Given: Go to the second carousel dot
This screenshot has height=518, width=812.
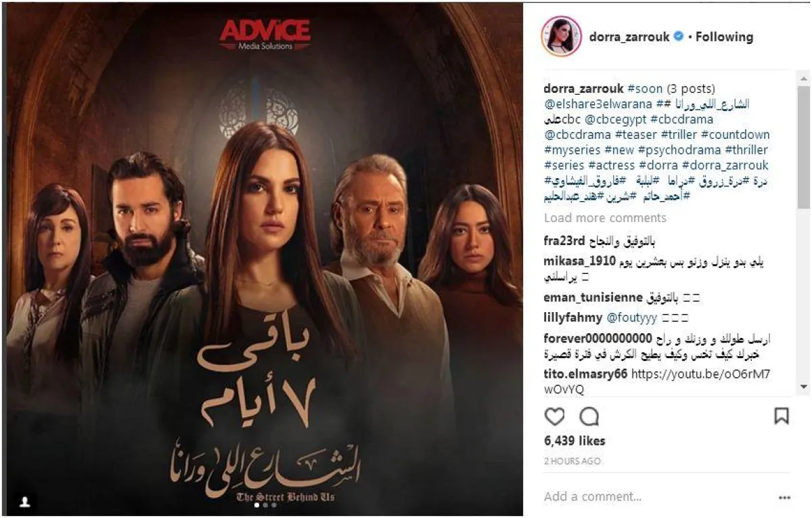Looking at the screenshot, I should click(x=265, y=504).
